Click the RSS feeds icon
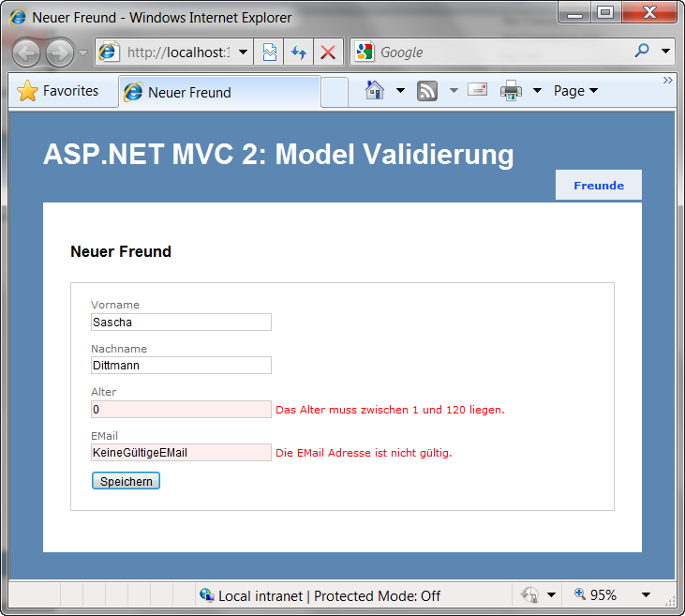 [x=426, y=91]
